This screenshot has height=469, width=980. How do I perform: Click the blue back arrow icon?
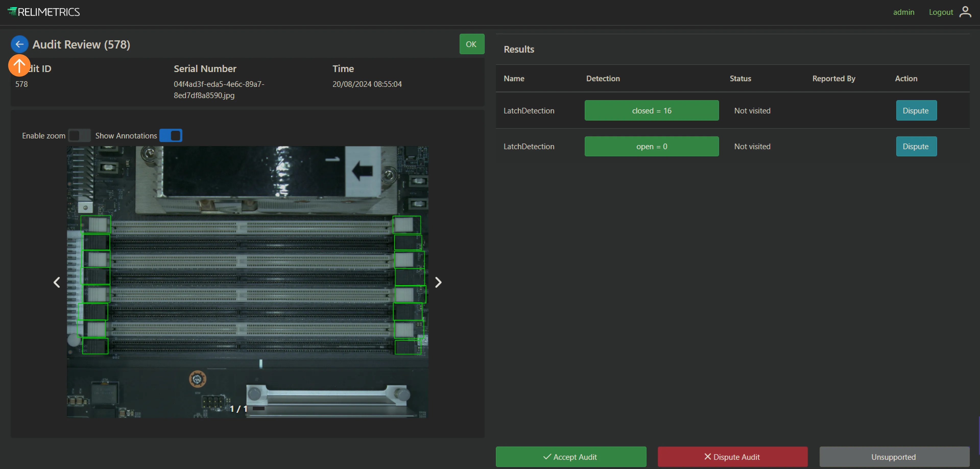[19, 44]
